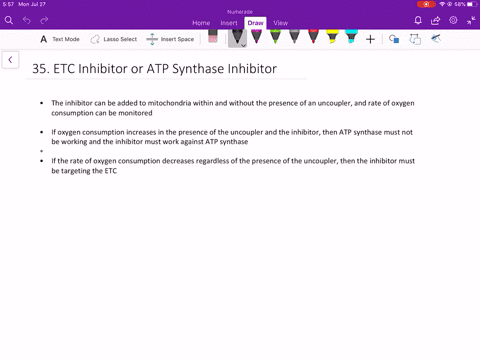Screen dimensions: 480x360
Task: Open the shapes tool
Action: (394, 39)
